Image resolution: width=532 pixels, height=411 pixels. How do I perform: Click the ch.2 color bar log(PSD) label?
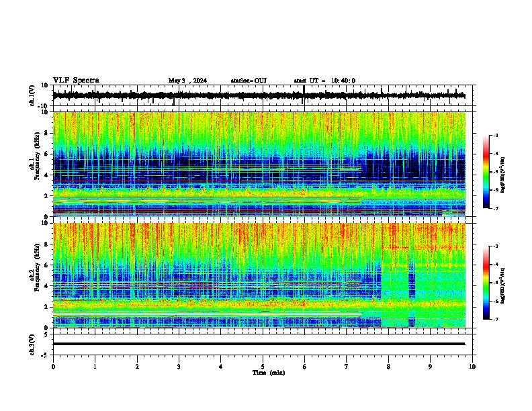(503, 285)
